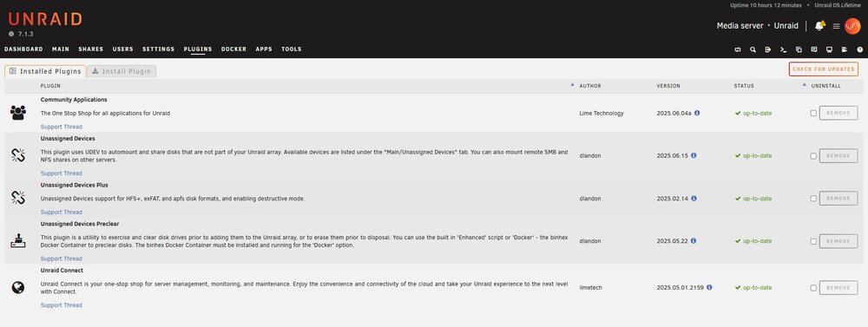Click the stacked windows icon in top toolbar
This screenshot has width=868, height=327.
(799, 49)
